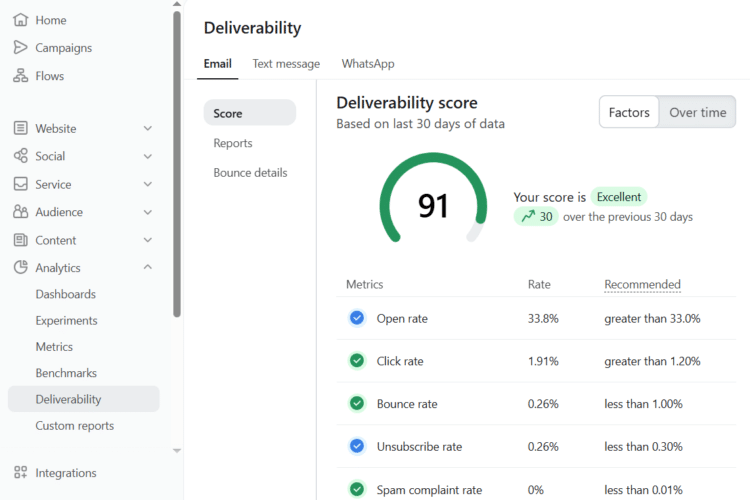This screenshot has width=750, height=500.
Task: Open Campaigns from the sidebar
Action: [x=64, y=48]
